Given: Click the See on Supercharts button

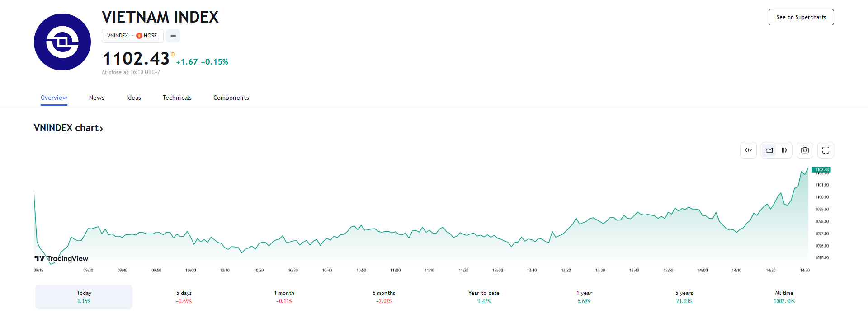Looking at the screenshot, I should point(801,17).
